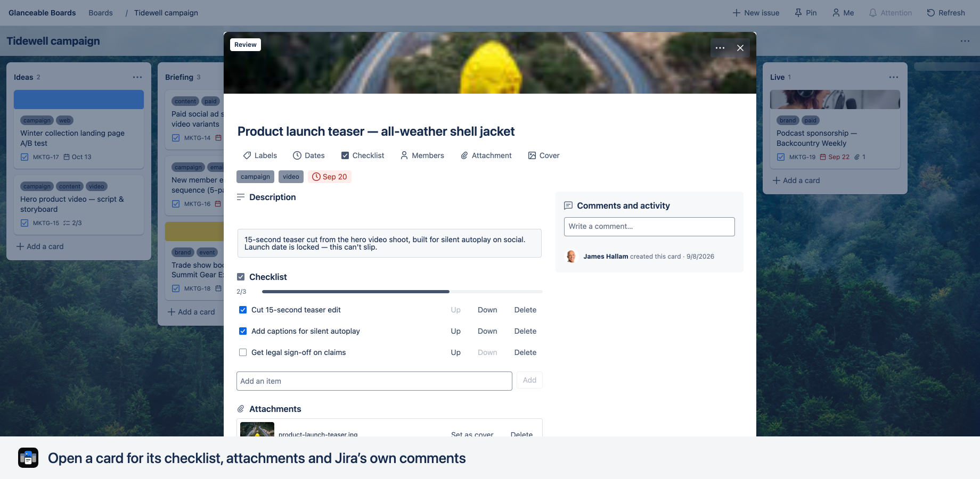Open Glanceable Boards home link
Image resolution: width=980 pixels, height=479 pixels.
(42, 13)
